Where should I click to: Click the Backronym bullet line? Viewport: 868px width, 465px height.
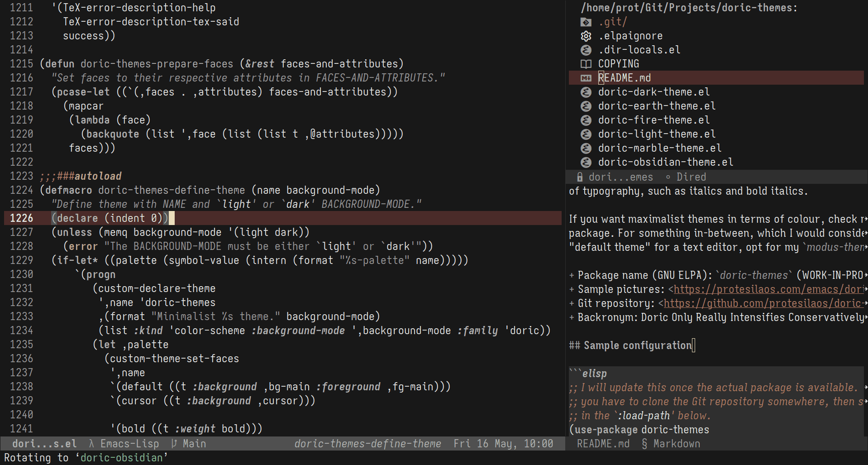pos(716,317)
